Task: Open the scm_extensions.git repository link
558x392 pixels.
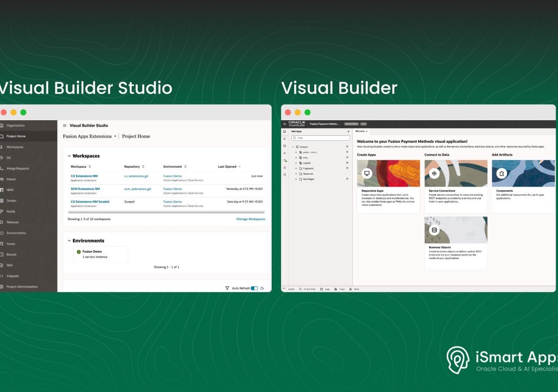Action: pos(137,189)
